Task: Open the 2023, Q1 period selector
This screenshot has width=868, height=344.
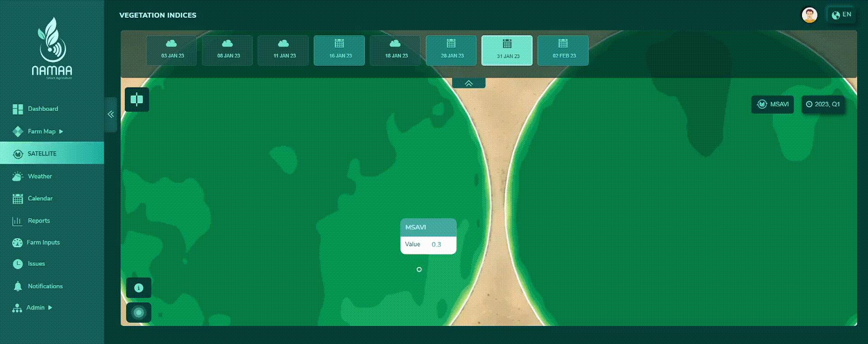Action: (823, 104)
